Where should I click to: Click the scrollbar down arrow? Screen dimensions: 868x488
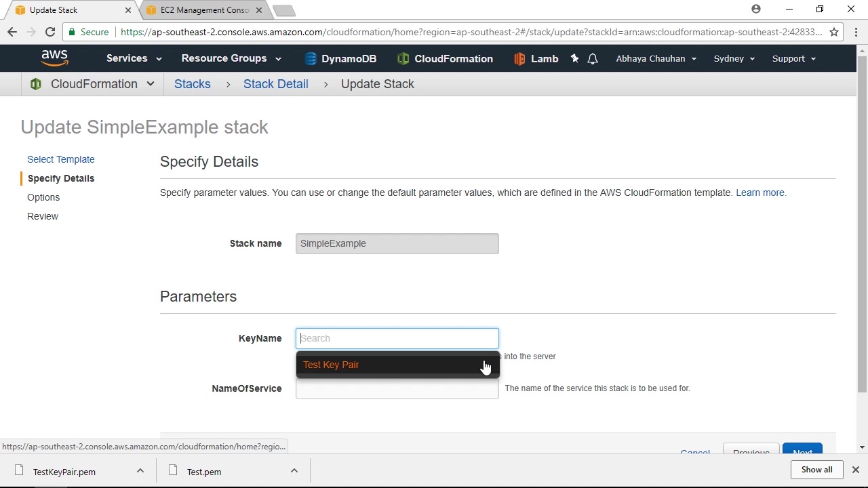pyautogui.click(x=862, y=447)
